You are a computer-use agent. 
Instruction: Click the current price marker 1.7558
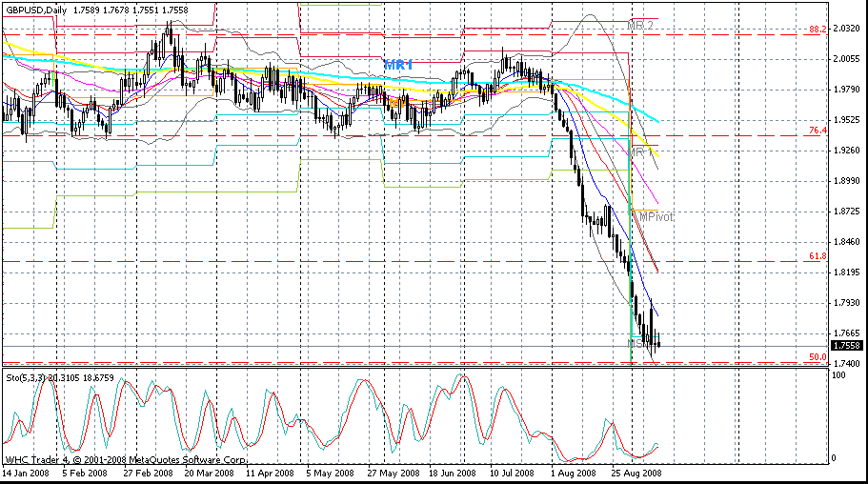pos(847,345)
